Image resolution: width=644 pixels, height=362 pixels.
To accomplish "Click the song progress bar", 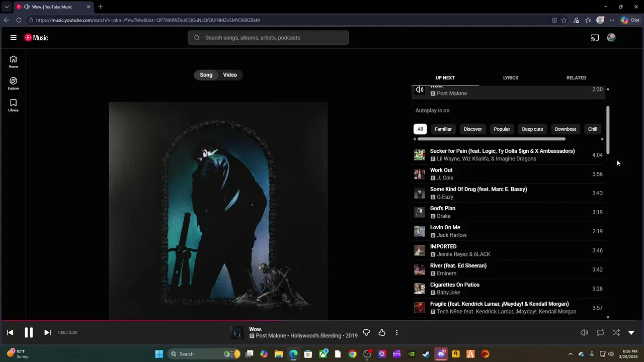I will [x=322, y=320].
